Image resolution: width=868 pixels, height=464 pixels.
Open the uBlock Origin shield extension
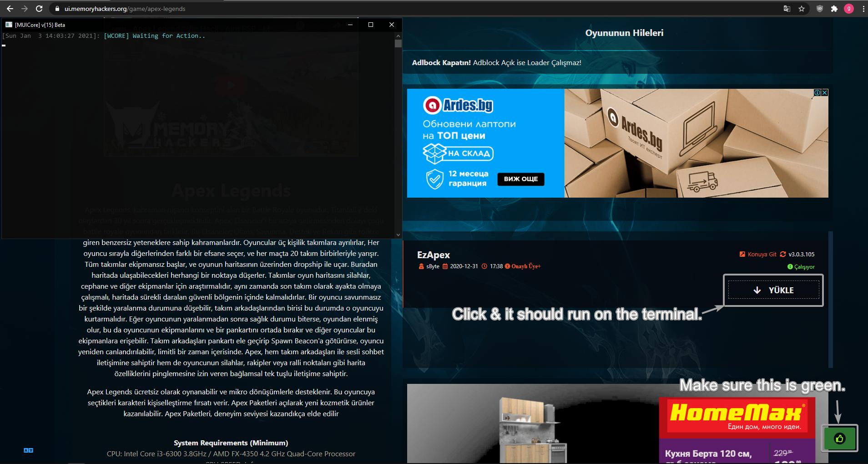click(x=820, y=9)
